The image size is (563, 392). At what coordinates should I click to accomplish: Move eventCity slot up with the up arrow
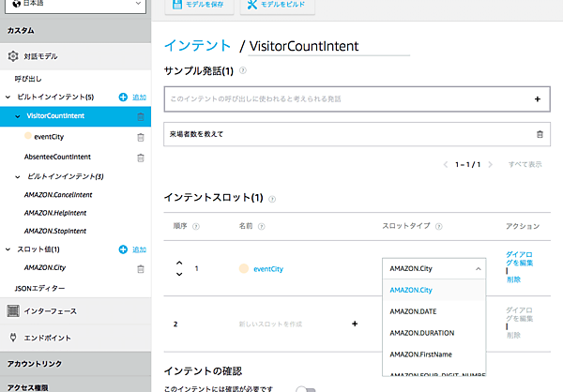tap(179, 263)
